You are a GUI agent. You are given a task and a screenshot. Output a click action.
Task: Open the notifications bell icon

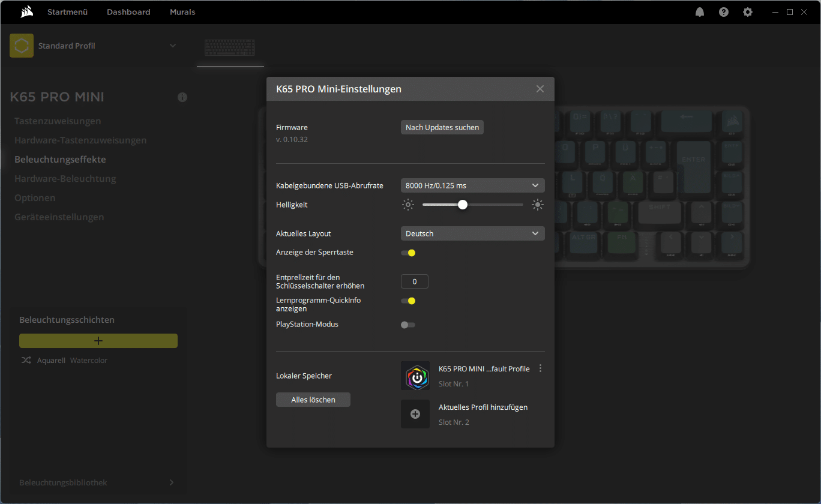(x=700, y=12)
